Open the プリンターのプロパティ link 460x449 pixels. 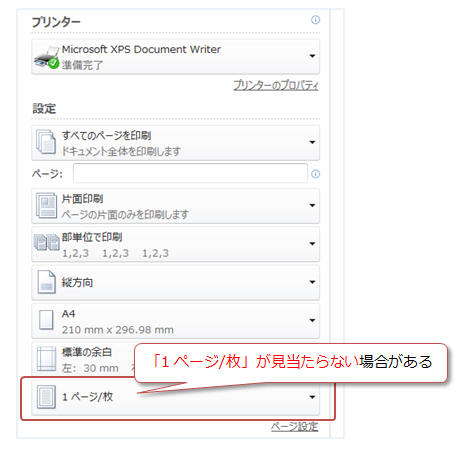[276, 85]
